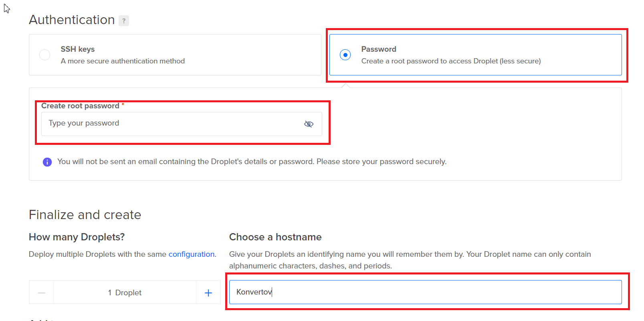Click the '1 Droplet' count display
The height and width of the screenshot is (321, 644).
coord(125,293)
